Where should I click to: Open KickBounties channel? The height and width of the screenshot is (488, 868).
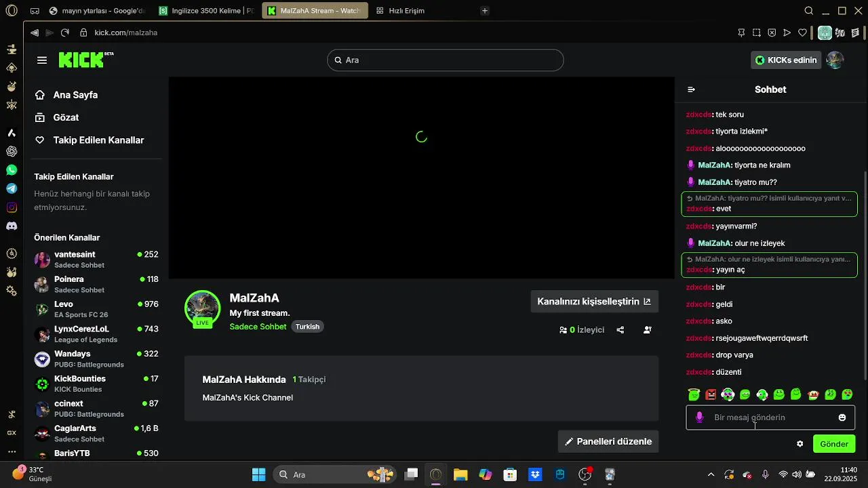click(x=96, y=384)
